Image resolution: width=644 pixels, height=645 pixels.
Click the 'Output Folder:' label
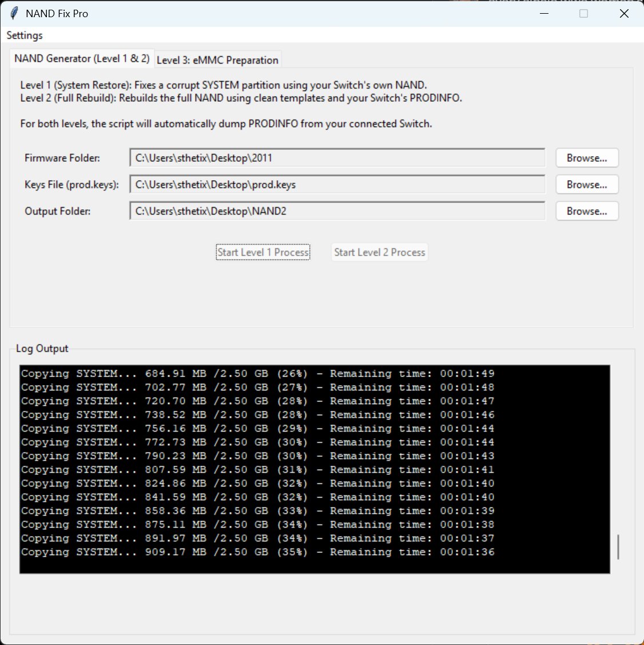(x=58, y=211)
